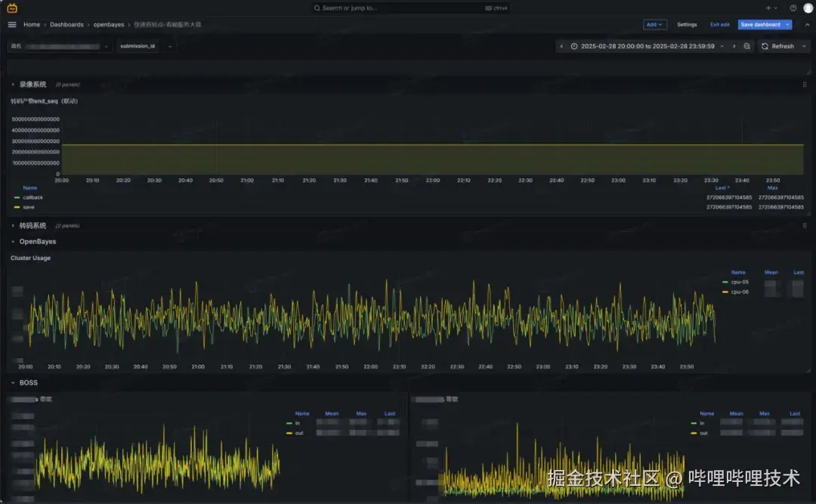
Task: Open the help question mark icon
Action: pos(793,8)
